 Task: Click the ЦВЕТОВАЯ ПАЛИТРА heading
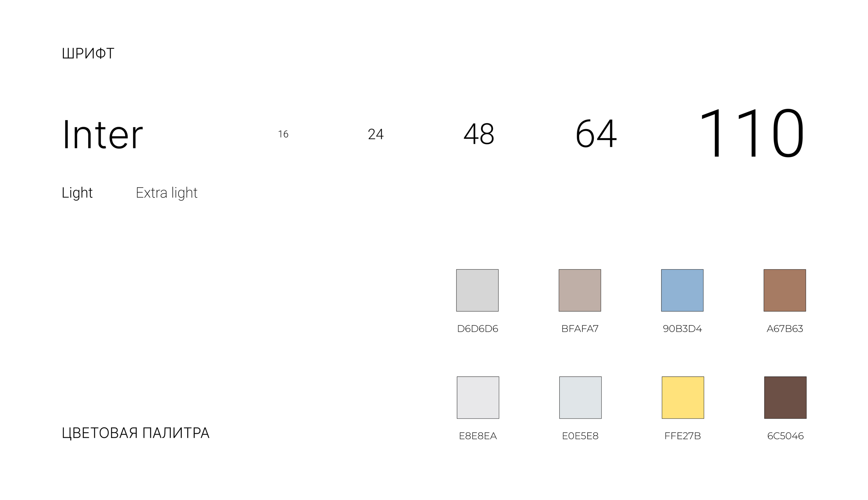135,433
